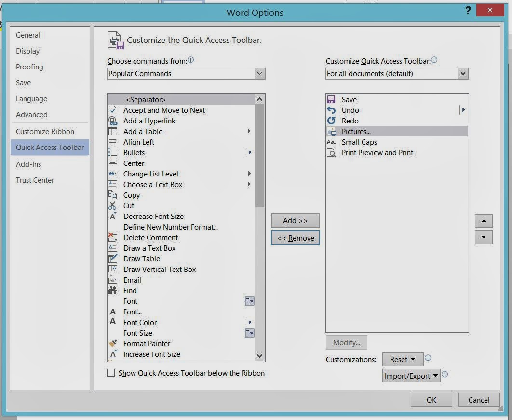
Task: Click the Small Caps ABC icon
Action: point(331,142)
